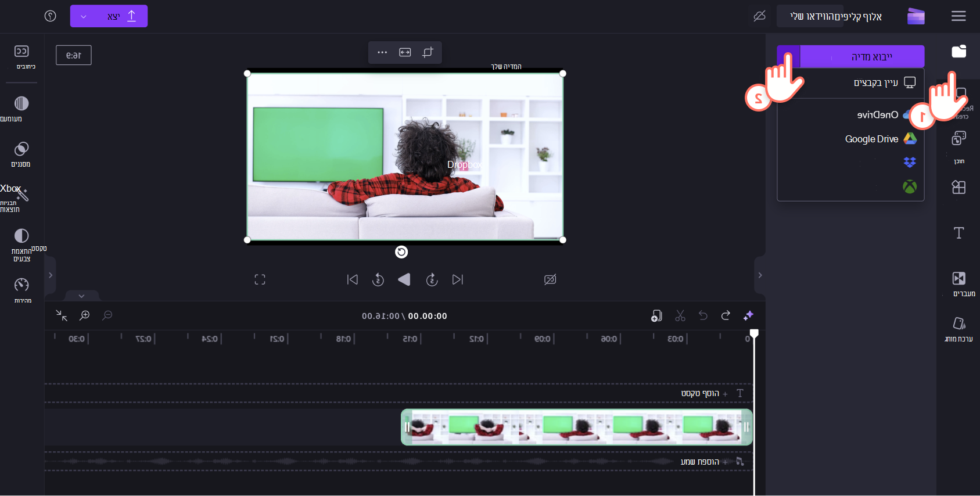Click the scissors split icon
This screenshot has height=496, width=980.
[680, 315]
